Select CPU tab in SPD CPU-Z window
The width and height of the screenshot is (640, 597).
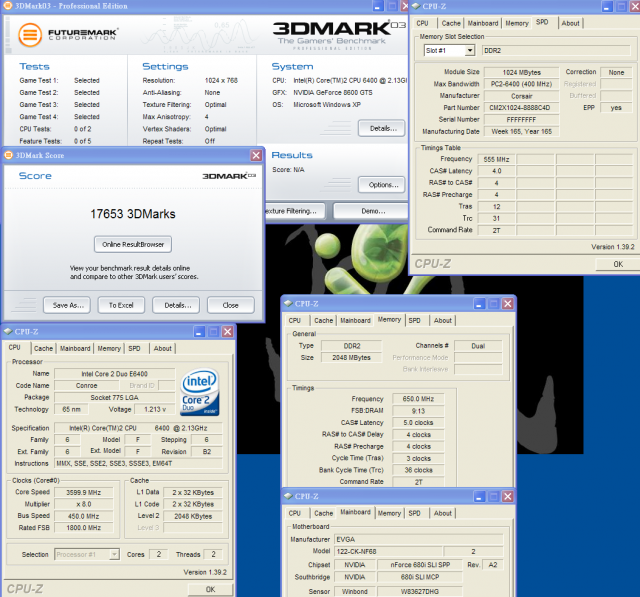pos(422,23)
